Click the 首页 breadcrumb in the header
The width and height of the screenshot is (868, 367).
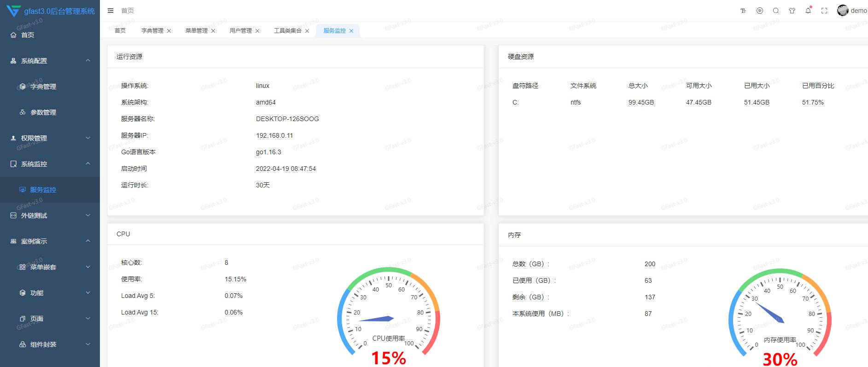128,11
